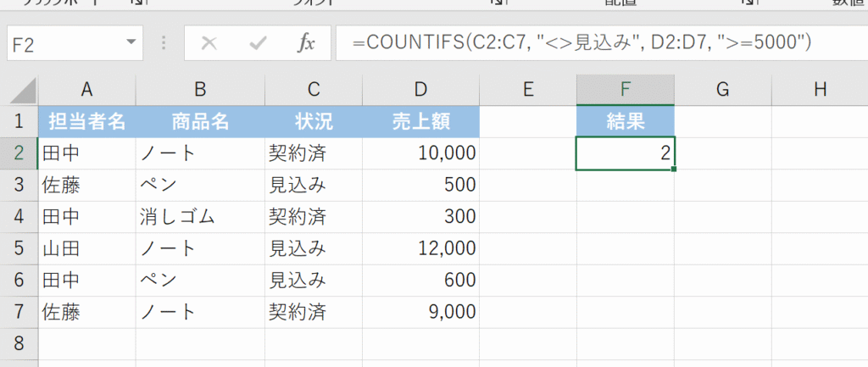This screenshot has height=367, width=868.
Task: Click 佐藤 in row 3
Action: coord(86,185)
